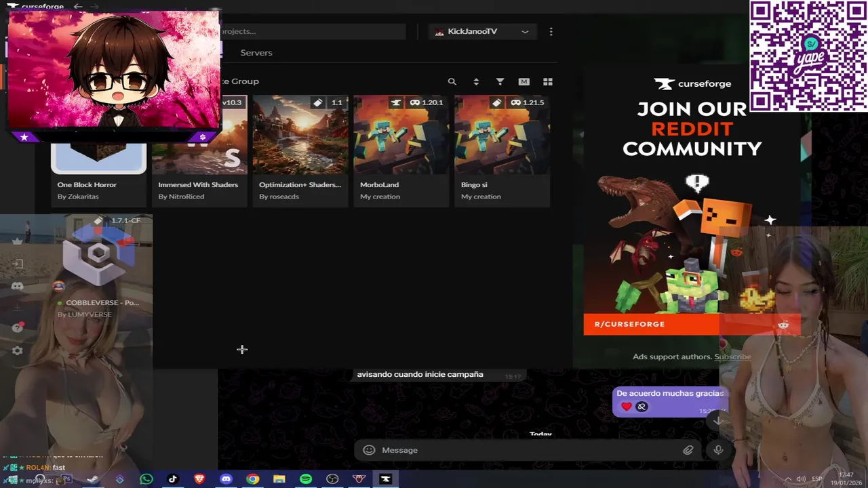Open the Immersed With Shaders modpack
This screenshot has width=868, height=488.
pos(199,150)
